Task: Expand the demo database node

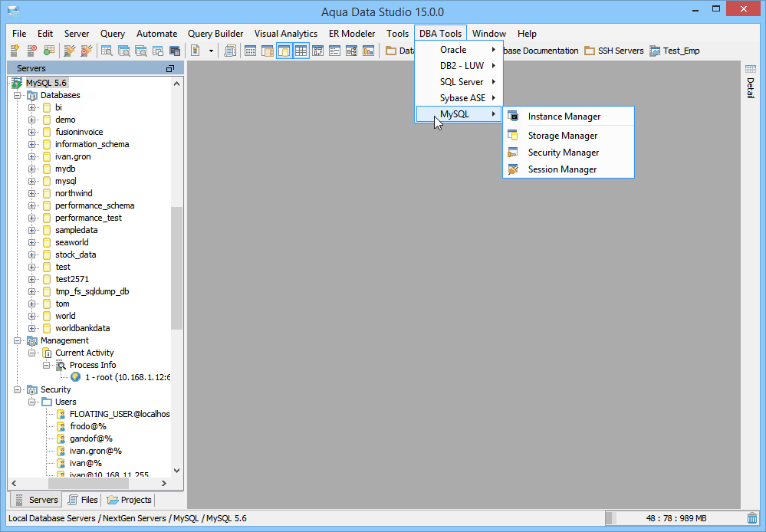Action: coord(31,120)
